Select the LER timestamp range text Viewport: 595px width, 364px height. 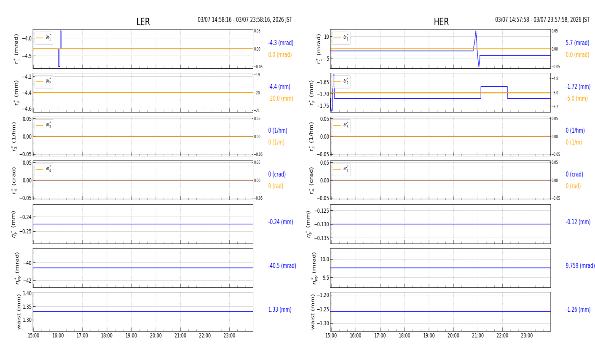coord(244,20)
